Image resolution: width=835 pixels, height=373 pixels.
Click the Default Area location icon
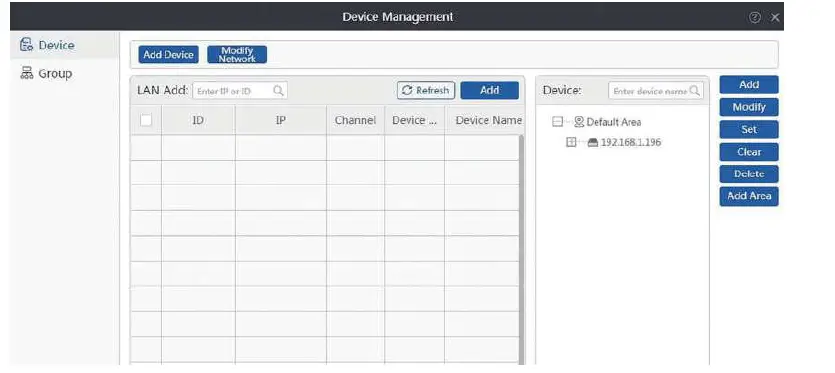pyautogui.click(x=579, y=122)
